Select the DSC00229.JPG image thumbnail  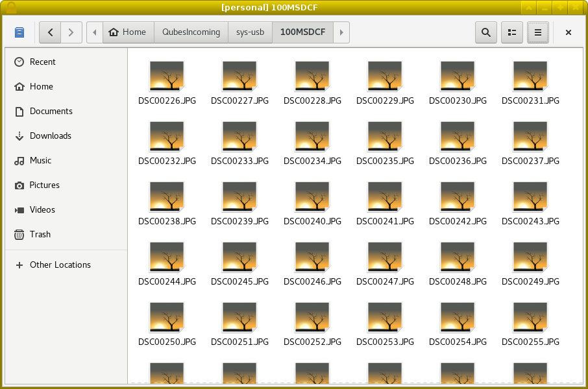385,76
